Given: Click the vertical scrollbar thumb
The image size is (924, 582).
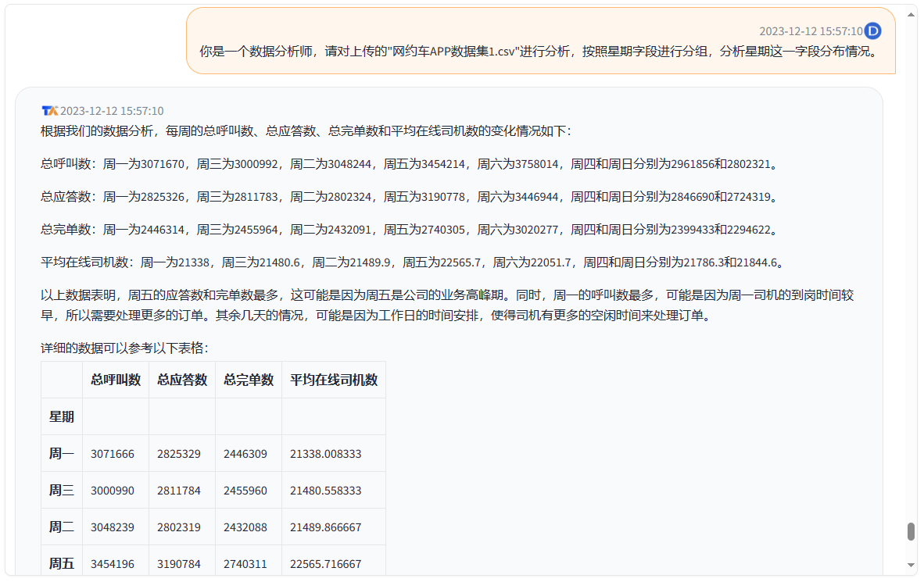Looking at the screenshot, I should click(911, 530).
